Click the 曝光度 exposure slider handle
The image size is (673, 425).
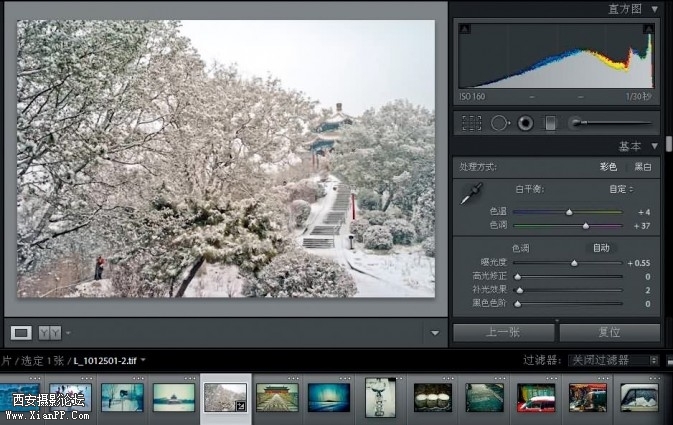tap(574, 262)
